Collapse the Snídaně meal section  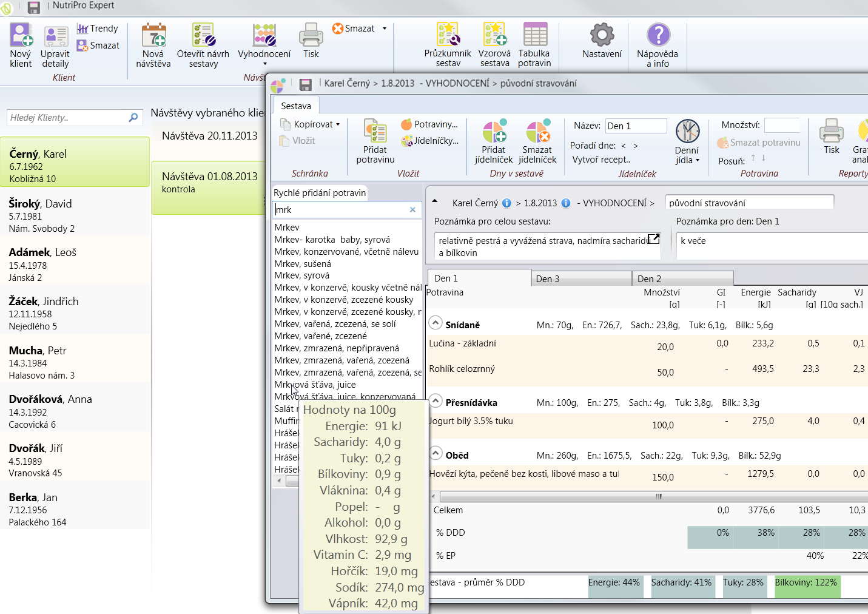coord(436,323)
